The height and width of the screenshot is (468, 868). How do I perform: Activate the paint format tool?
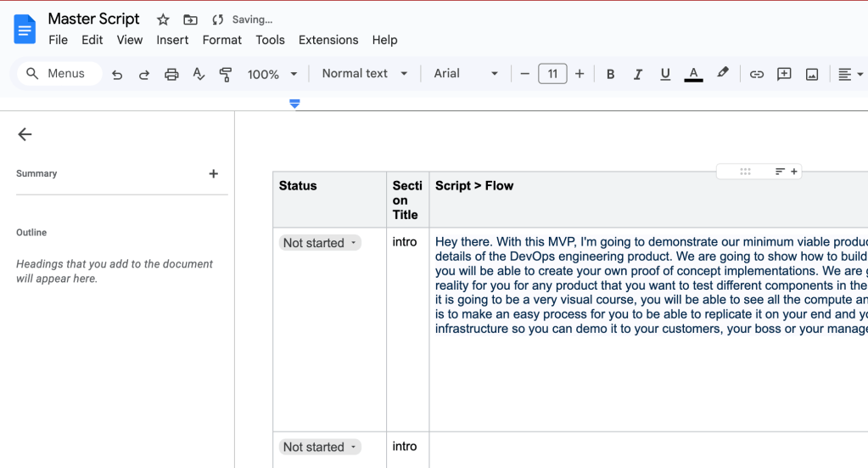[x=226, y=74]
